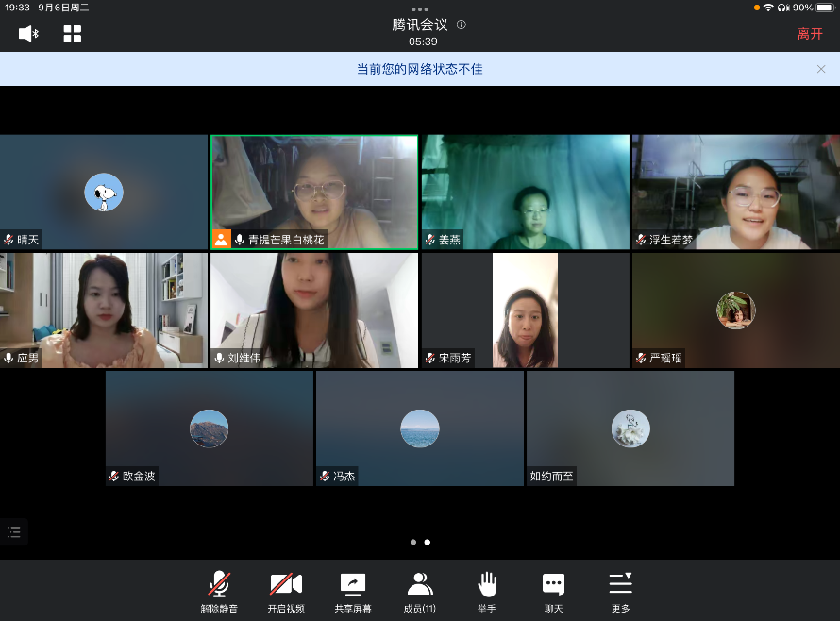This screenshot has width=840, height=621.
Task: Select 姜燕 video tile
Action: click(x=526, y=192)
